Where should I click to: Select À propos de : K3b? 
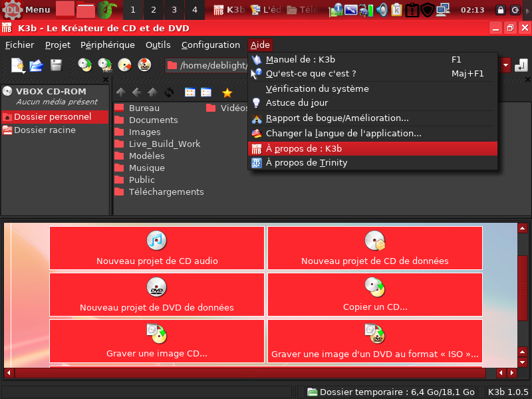[303, 148]
